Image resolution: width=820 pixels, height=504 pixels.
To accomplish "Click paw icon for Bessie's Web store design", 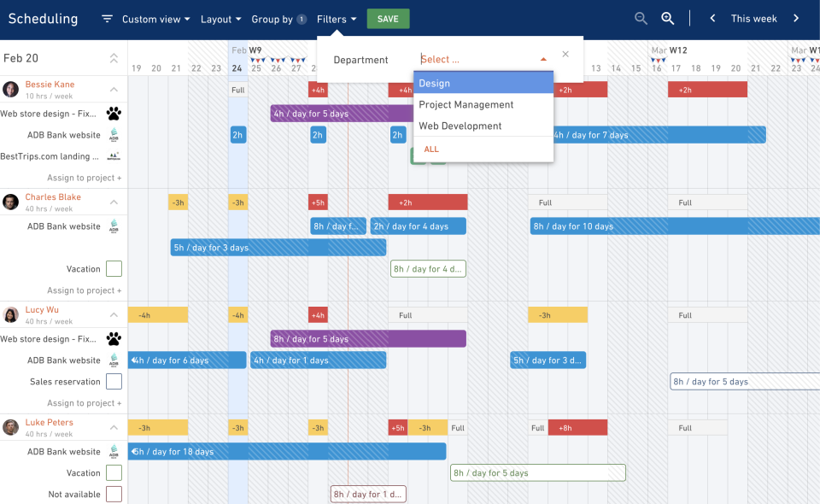I will pos(114,114).
